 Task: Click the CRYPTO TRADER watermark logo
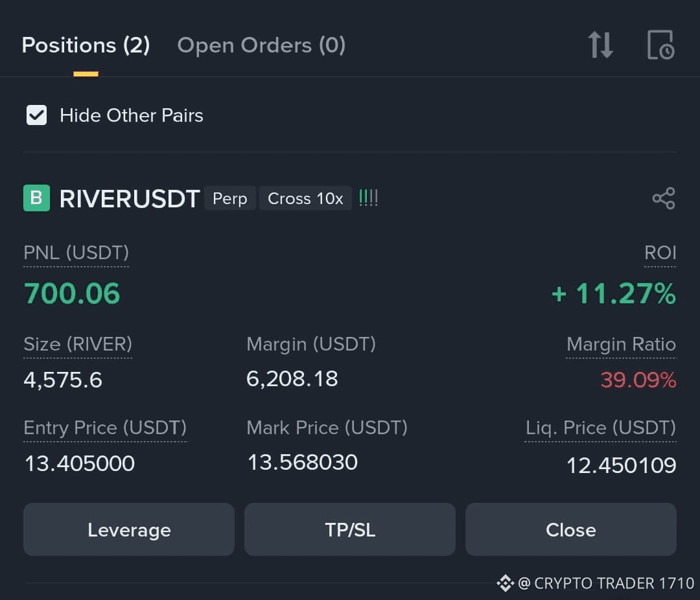pyautogui.click(x=505, y=583)
